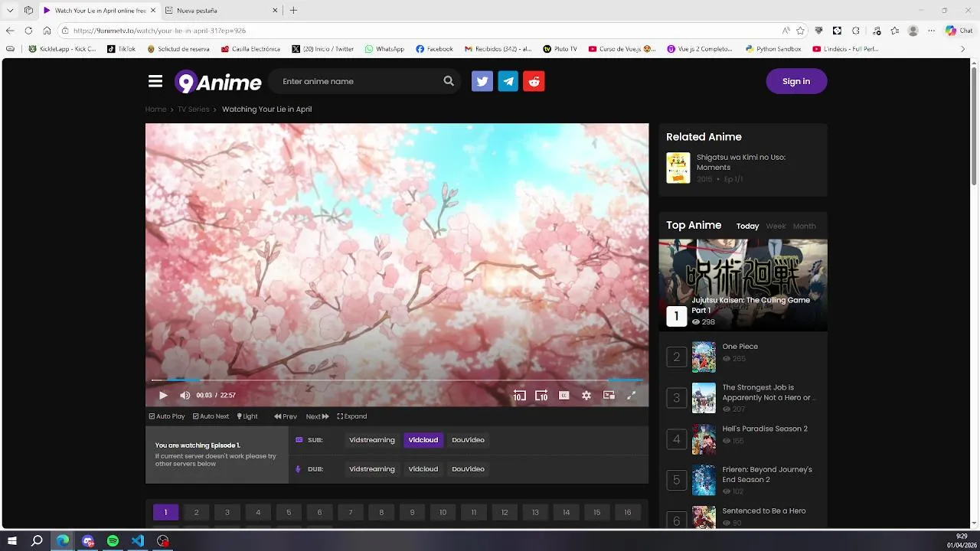This screenshot has width=980, height=551.
Task: Select the DUB DouVideo server
Action: point(468,469)
